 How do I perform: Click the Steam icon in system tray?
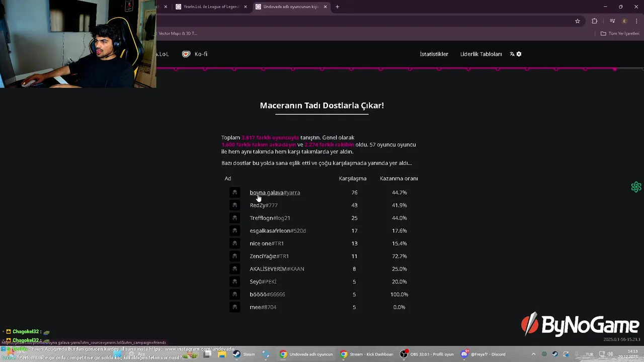[x=555, y=354]
